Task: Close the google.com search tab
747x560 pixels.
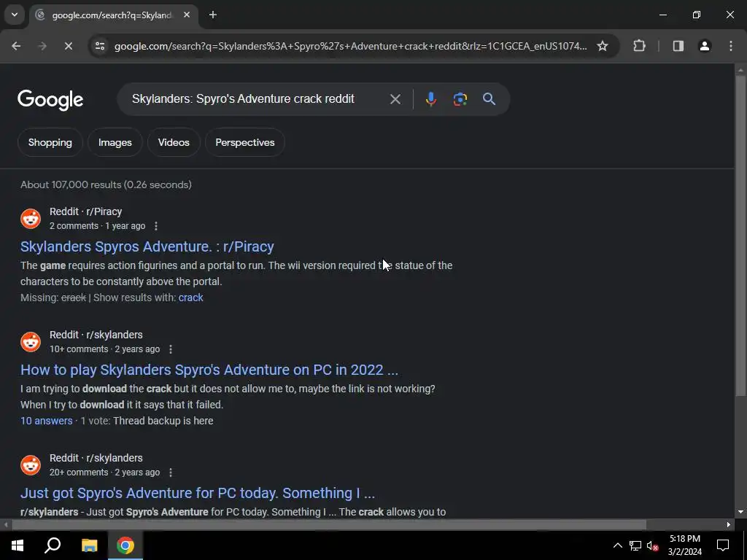Action: (187, 15)
